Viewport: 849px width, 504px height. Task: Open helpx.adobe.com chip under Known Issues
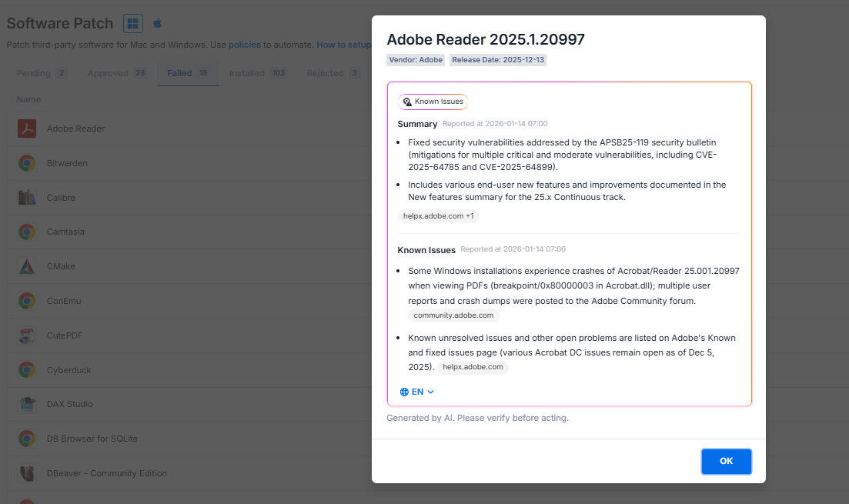click(473, 367)
